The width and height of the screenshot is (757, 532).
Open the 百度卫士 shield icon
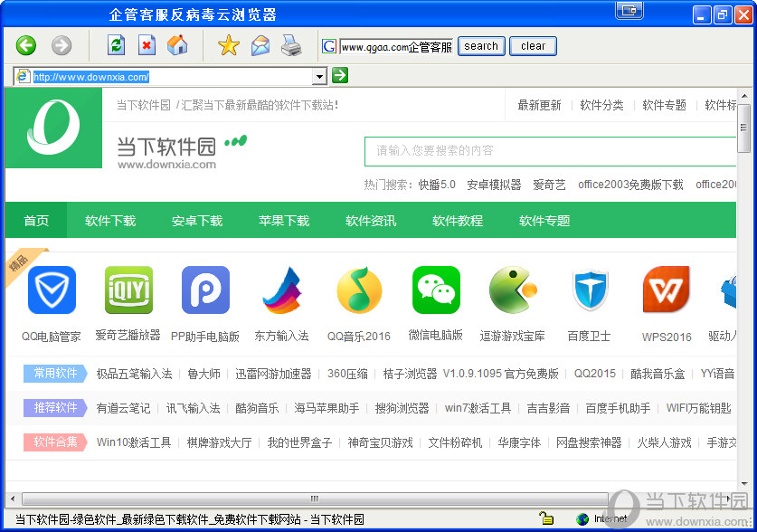tap(590, 290)
